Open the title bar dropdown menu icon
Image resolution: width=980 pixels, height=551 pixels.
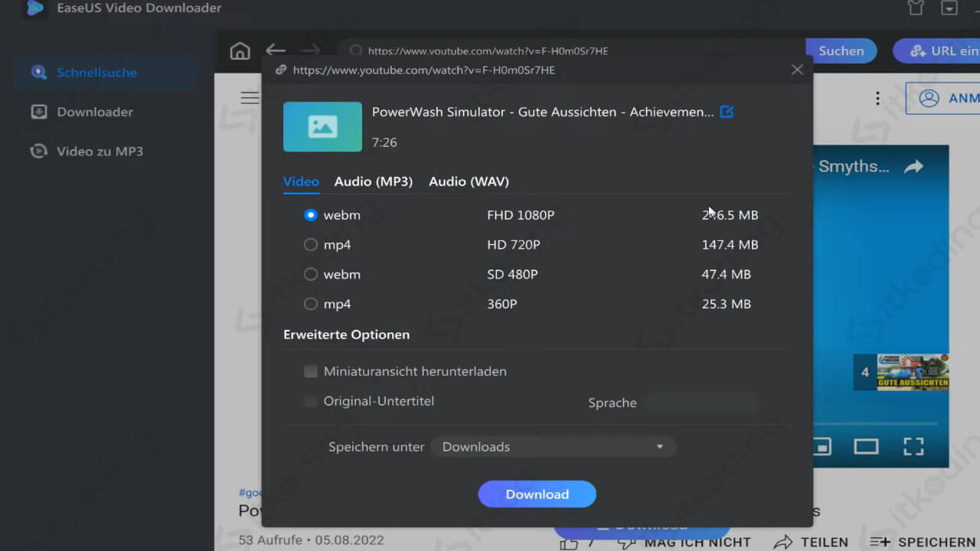pyautogui.click(x=949, y=8)
